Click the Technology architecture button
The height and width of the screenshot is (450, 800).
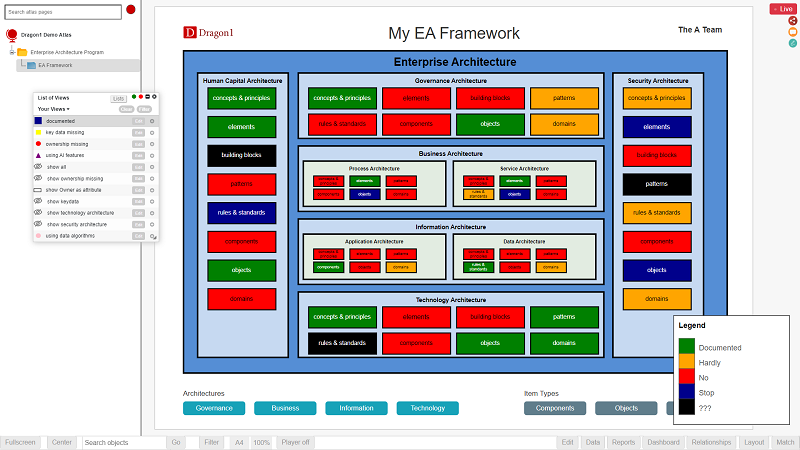point(428,408)
